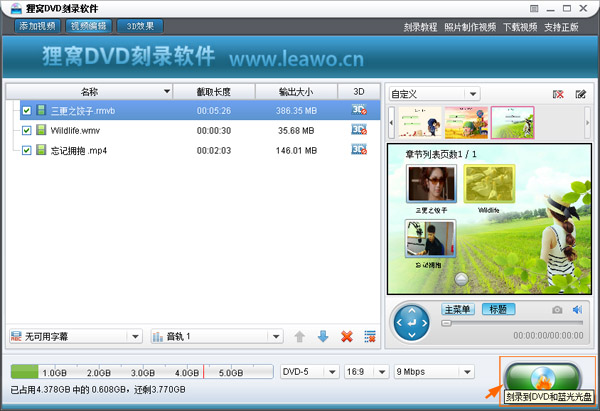
Task: Click the film icon beside 三更之饺子.rmvb
Action: [41, 110]
